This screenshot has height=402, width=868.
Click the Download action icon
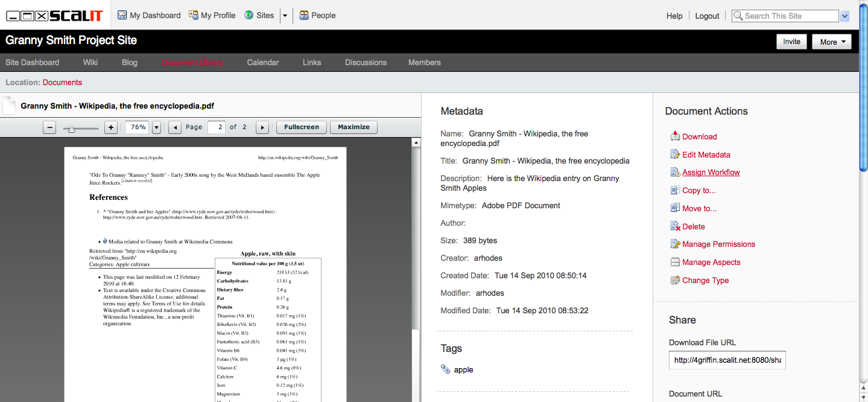coord(676,136)
